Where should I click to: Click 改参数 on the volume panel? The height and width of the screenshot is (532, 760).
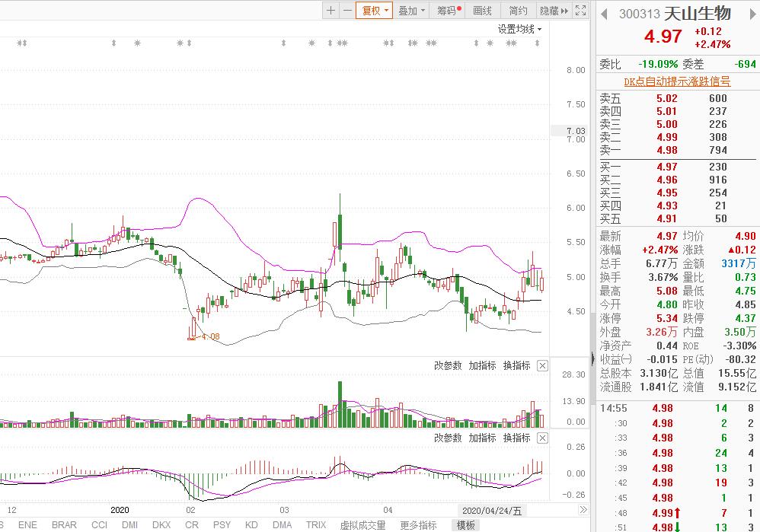(448, 366)
